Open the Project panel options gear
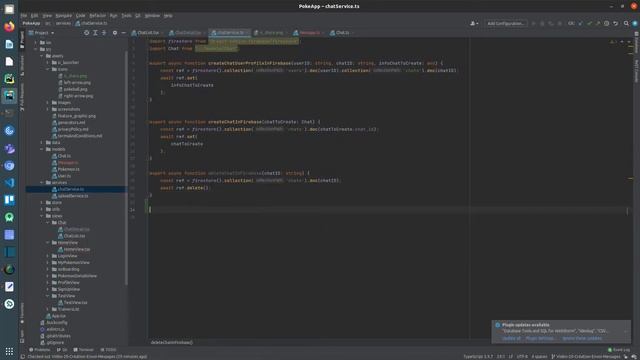 115,33
